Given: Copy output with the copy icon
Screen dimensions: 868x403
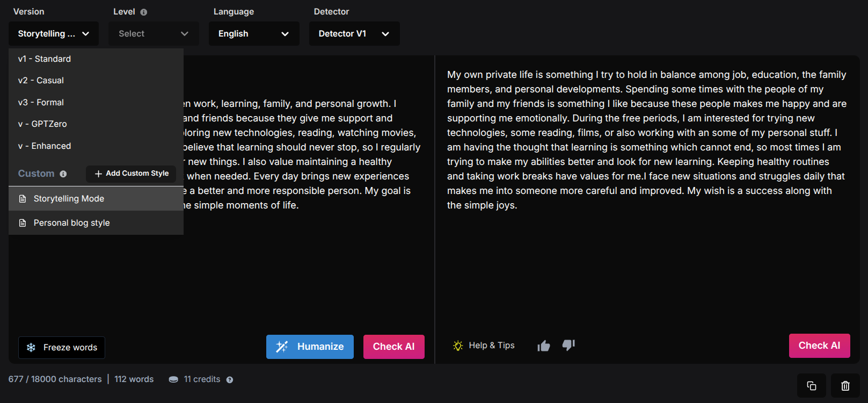Looking at the screenshot, I should tap(812, 386).
